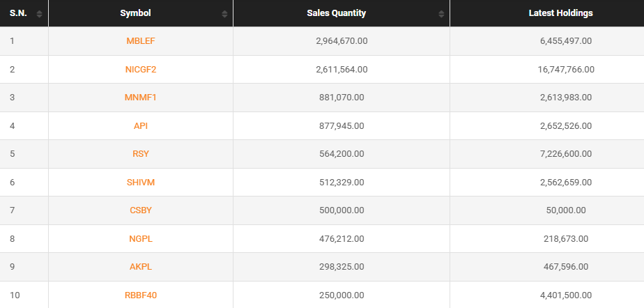Open the MBLEF symbol link

tap(141, 41)
